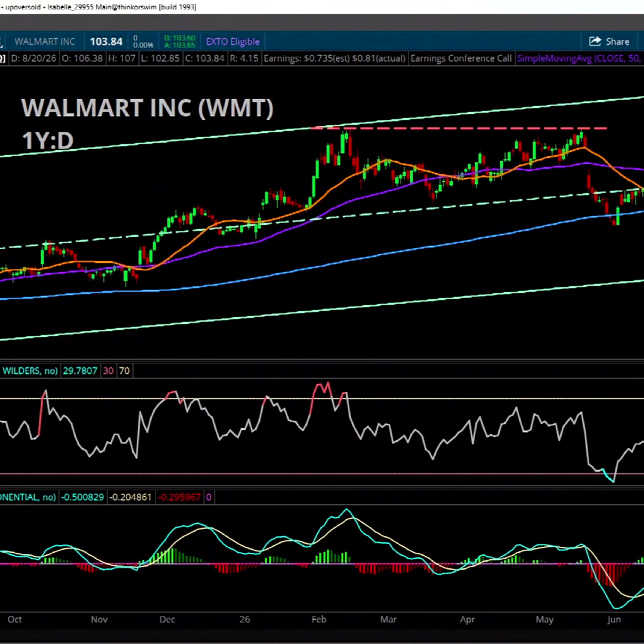Click the Mar label on time axis
This screenshot has width=644, height=644.
[x=388, y=619]
